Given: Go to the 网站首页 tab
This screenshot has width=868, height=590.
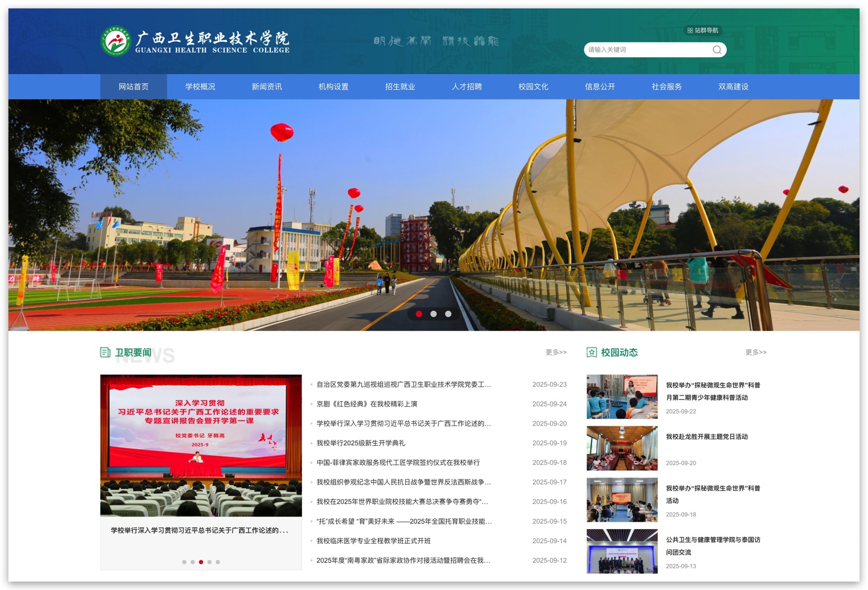Looking at the screenshot, I should pos(134,87).
